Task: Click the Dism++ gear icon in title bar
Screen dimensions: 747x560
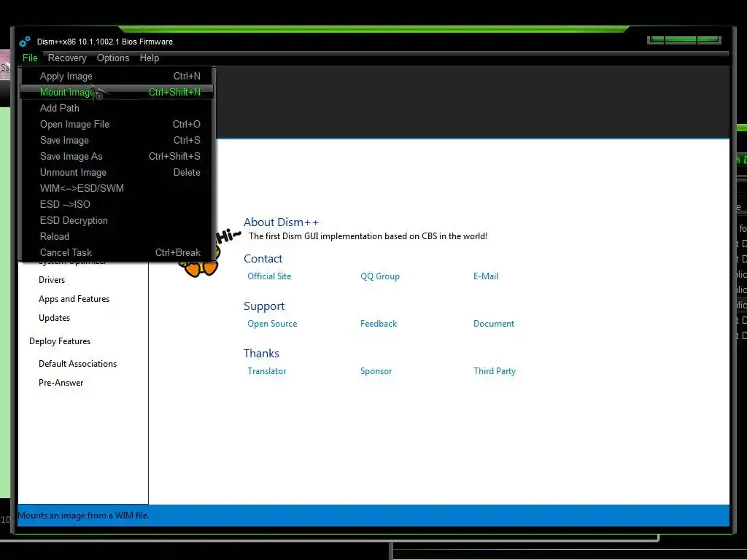Action: tap(25, 42)
